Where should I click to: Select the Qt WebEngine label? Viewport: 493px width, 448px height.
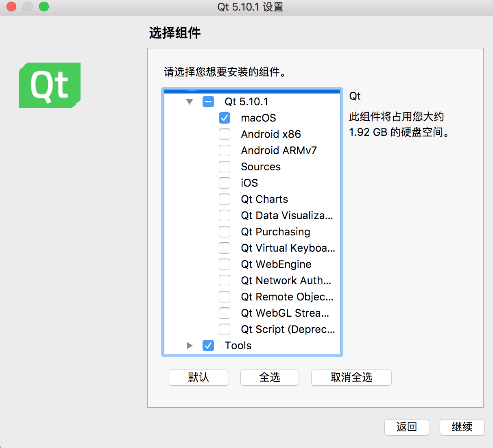coord(276,264)
